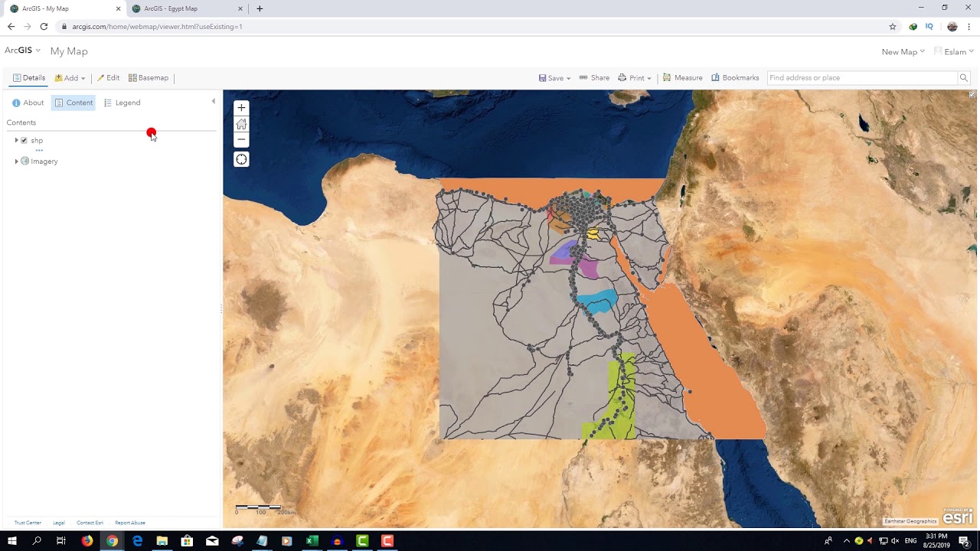
Task: Open Report Abuse link
Action: pyautogui.click(x=130, y=523)
